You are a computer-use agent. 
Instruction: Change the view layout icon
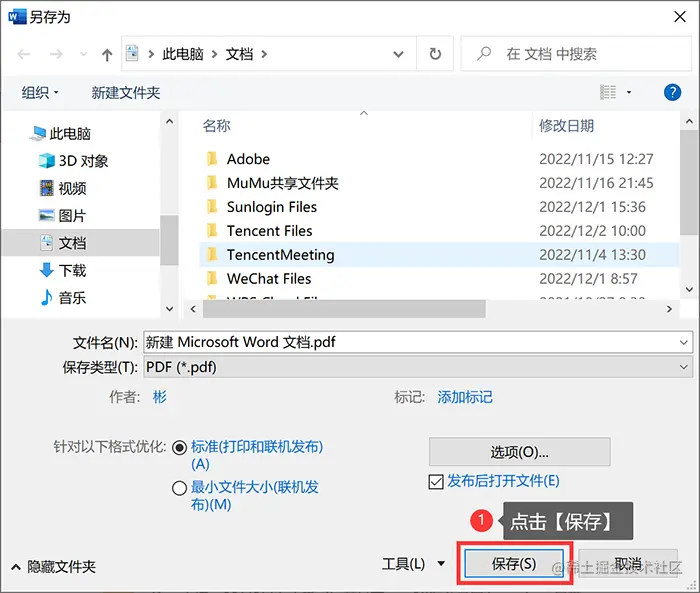(608, 92)
